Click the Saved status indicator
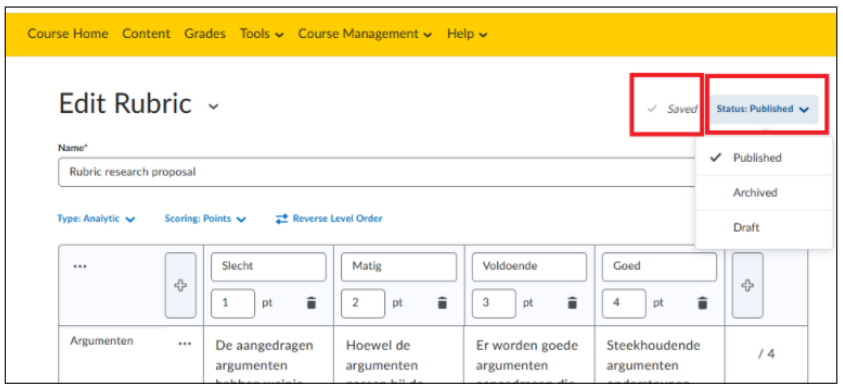The image size is (843, 389). point(672,109)
